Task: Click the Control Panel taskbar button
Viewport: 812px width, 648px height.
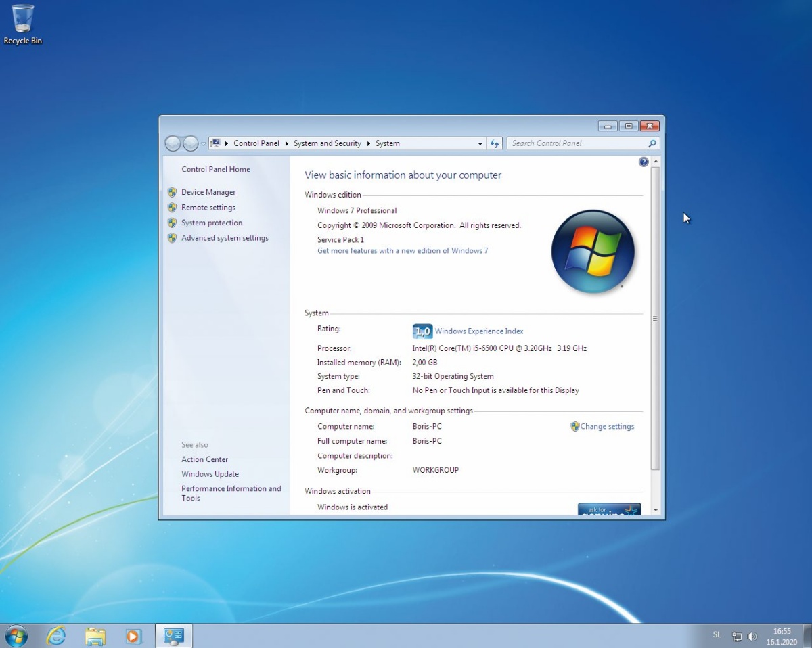Action: (x=174, y=636)
